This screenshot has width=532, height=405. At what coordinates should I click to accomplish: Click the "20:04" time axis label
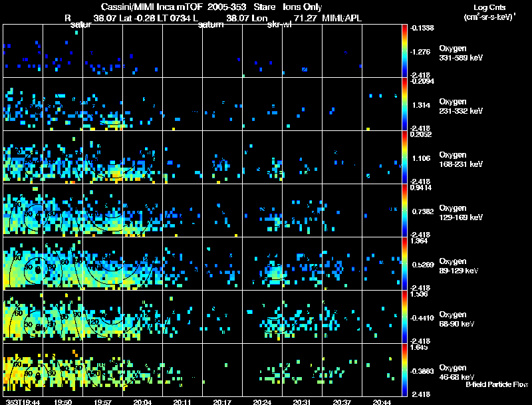point(142,402)
